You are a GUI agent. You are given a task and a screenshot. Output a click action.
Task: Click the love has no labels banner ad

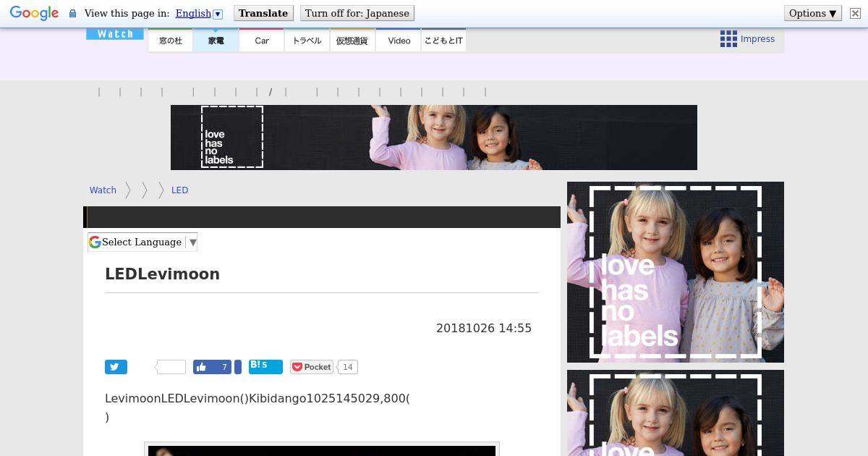point(434,138)
